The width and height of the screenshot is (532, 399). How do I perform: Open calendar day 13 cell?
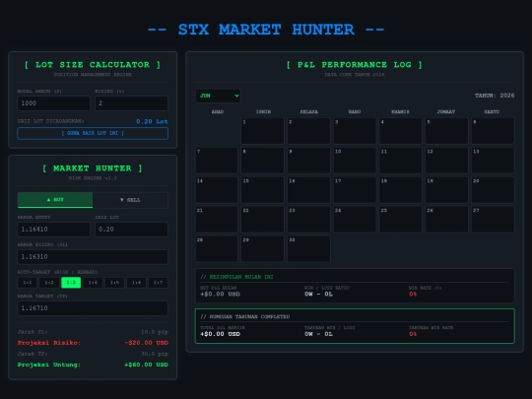click(x=493, y=161)
